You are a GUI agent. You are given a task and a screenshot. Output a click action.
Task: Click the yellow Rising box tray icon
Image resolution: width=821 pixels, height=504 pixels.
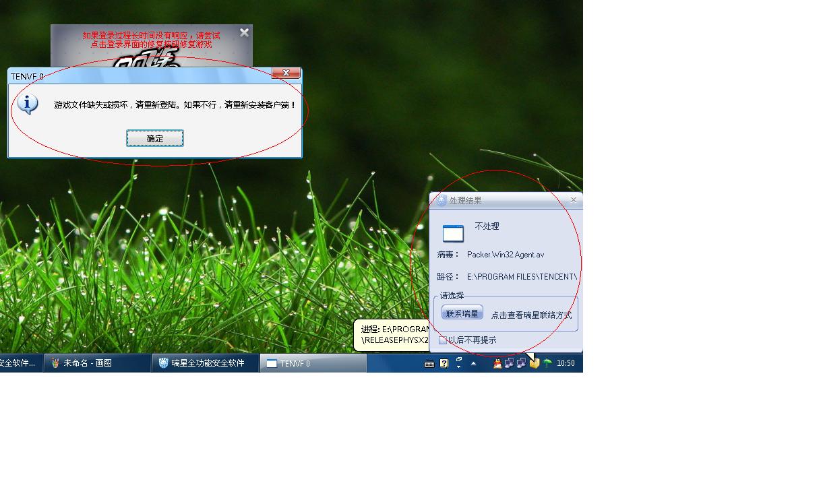(x=534, y=363)
